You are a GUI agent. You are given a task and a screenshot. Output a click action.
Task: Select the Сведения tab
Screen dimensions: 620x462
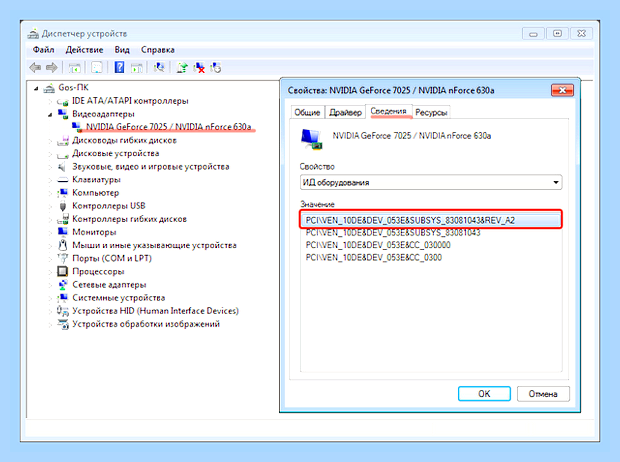(389, 111)
